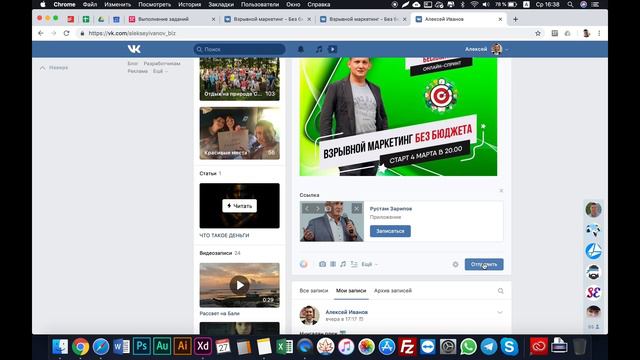Attach a photo via camera icon in composer

tap(322, 264)
